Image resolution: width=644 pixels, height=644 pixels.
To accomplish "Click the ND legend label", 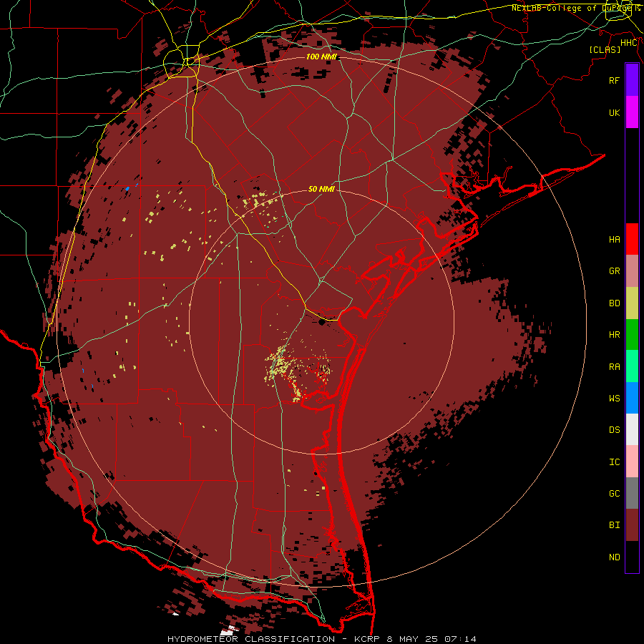I will (x=615, y=557).
